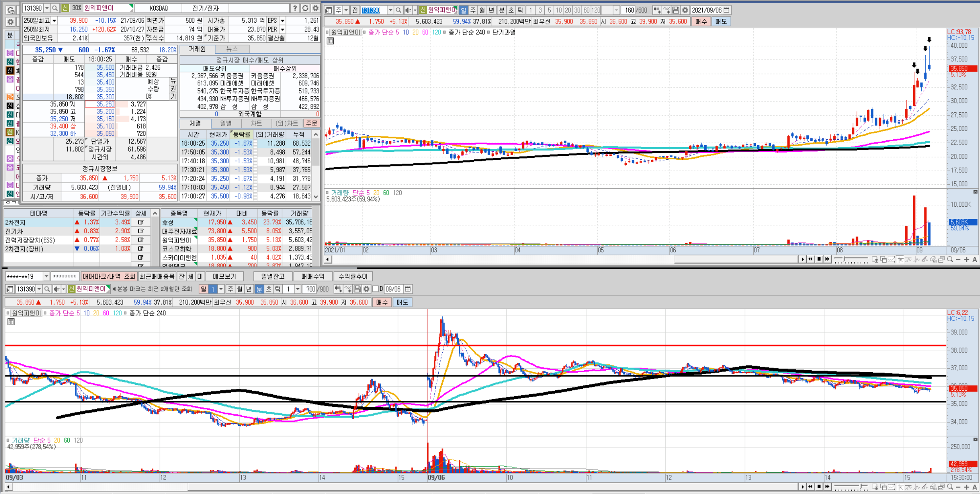Click the play button under daily chart

coord(802,259)
